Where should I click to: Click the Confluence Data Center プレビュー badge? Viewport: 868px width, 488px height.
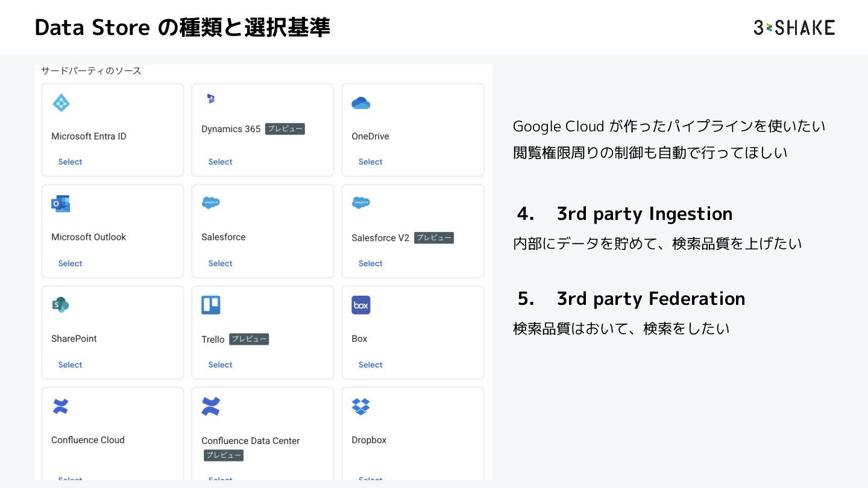[224, 455]
